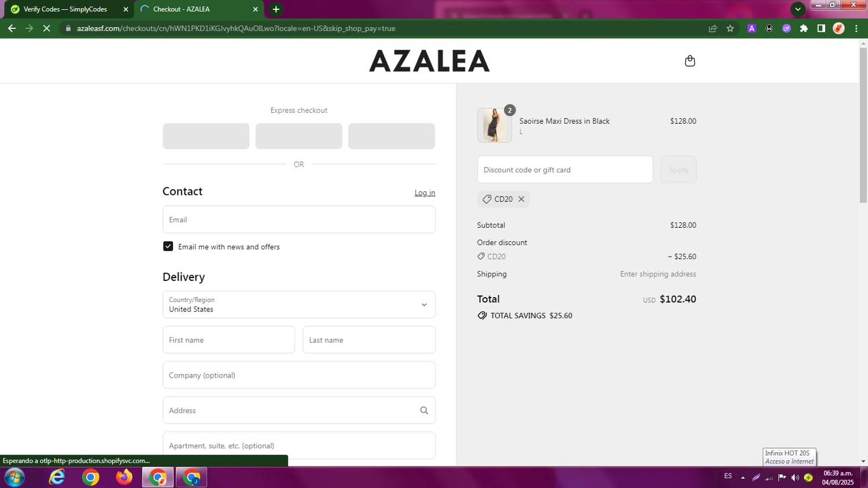The image size is (868, 488).
Task: Click the TOTAL SAVINGS $25.60 text
Action: coord(531,316)
